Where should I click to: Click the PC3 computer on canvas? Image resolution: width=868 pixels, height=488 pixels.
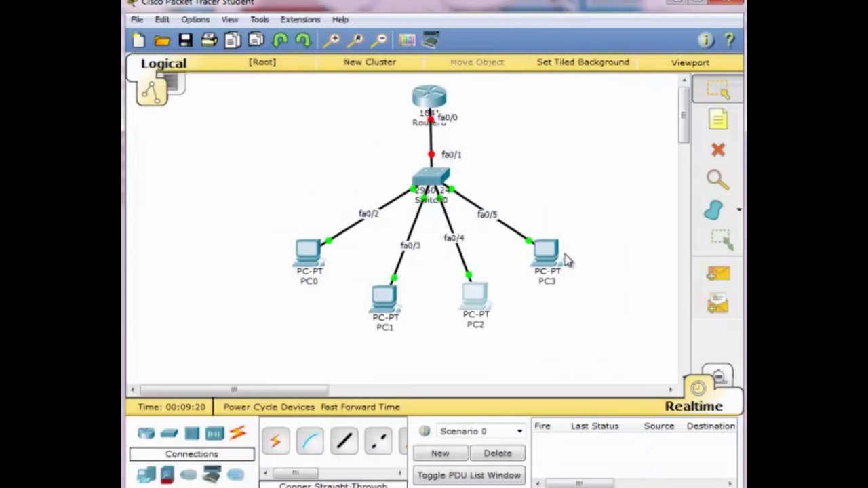pyautogui.click(x=546, y=252)
